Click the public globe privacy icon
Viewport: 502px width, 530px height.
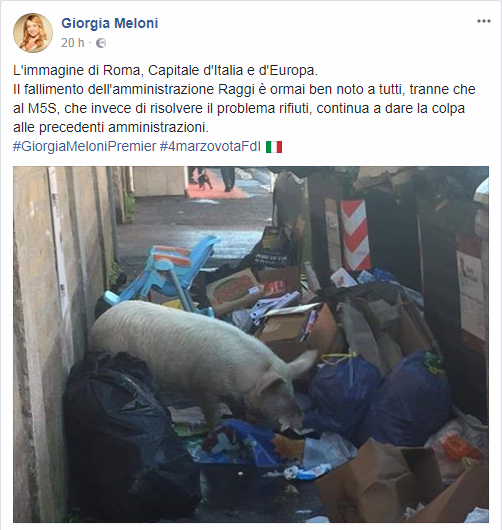101,43
